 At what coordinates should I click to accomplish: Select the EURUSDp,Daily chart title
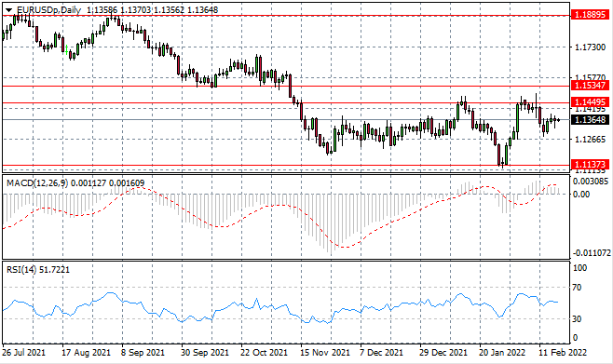(x=48, y=10)
